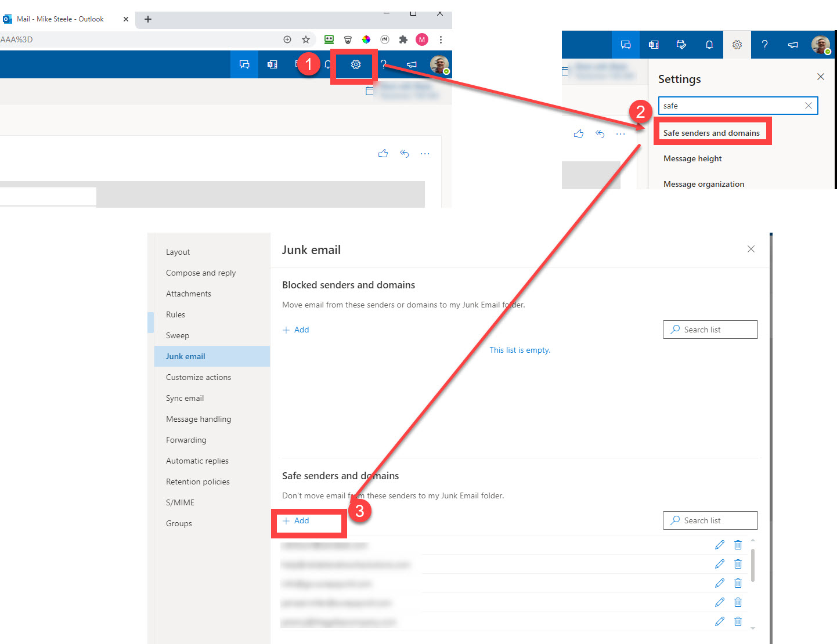Like the email with the thumbs-up icon

(383, 153)
